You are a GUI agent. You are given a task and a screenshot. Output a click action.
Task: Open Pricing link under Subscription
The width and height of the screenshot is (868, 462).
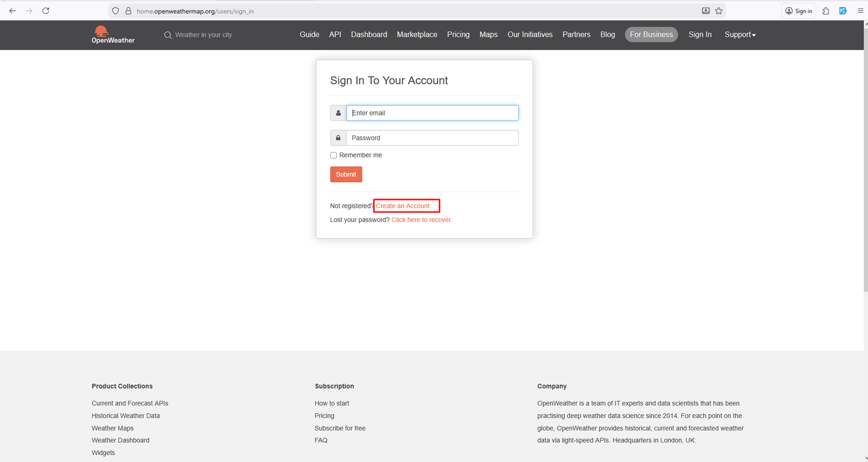324,416
